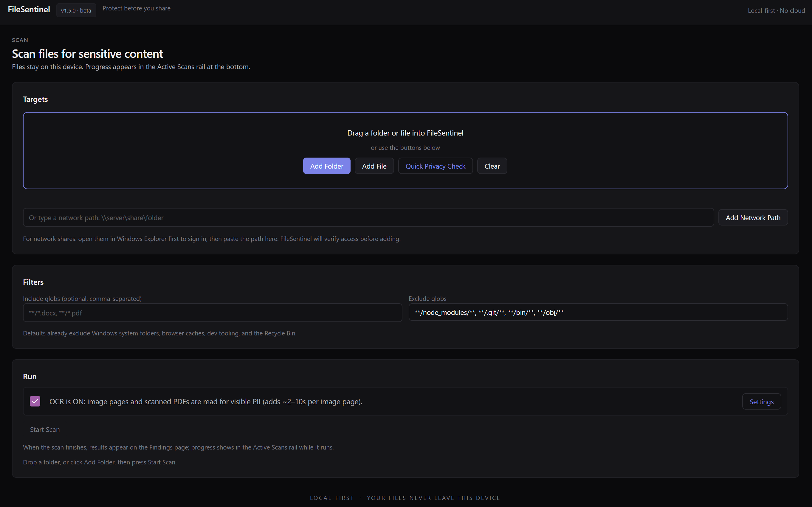This screenshot has width=812, height=507.
Task: Click the Targets section heading
Action: click(35, 99)
